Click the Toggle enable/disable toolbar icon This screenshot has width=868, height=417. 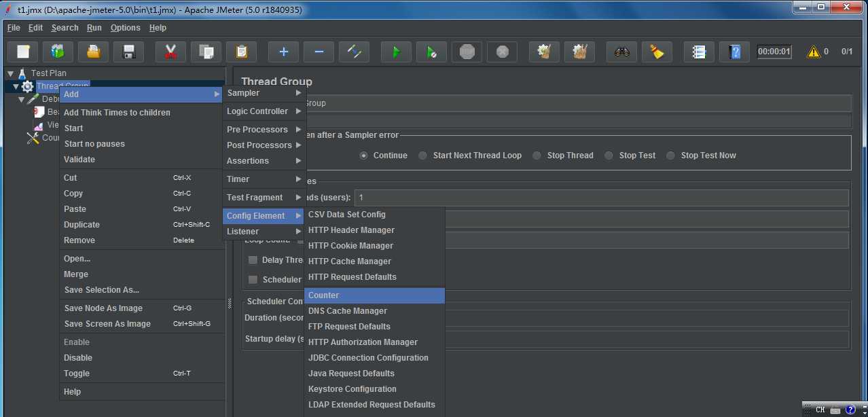pyautogui.click(x=354, y=52)
